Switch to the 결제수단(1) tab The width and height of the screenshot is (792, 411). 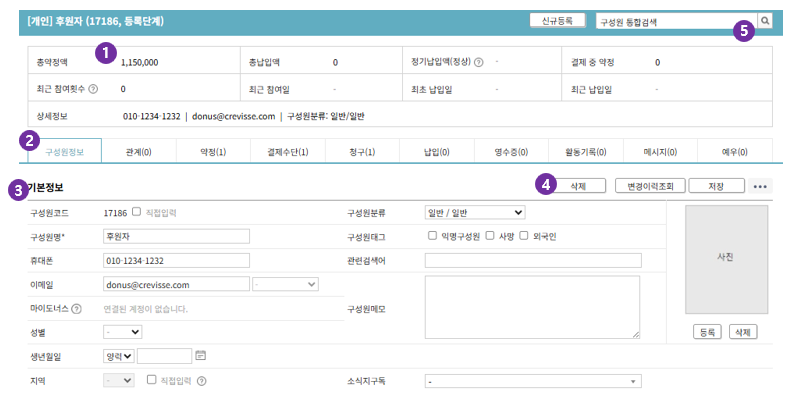click(x=288, y=151)
